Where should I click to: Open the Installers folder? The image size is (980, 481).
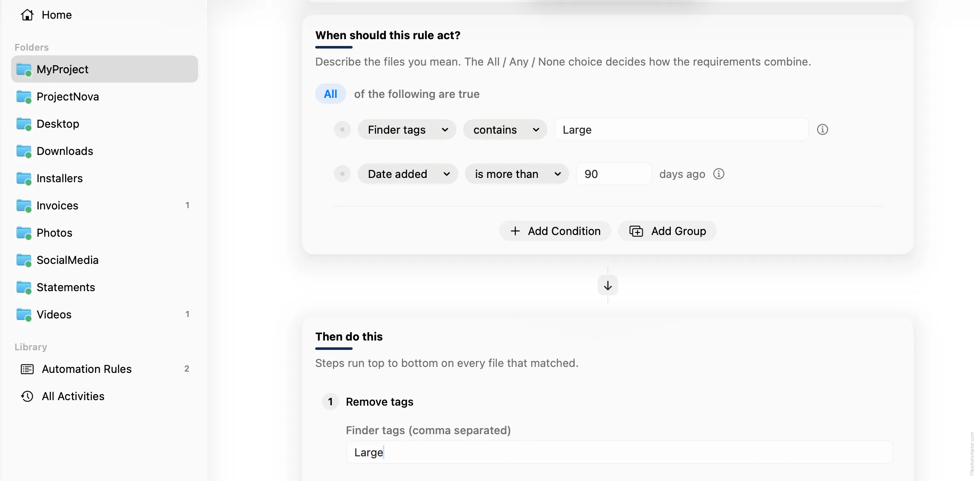pyautogui.click(x=104, y=178)
